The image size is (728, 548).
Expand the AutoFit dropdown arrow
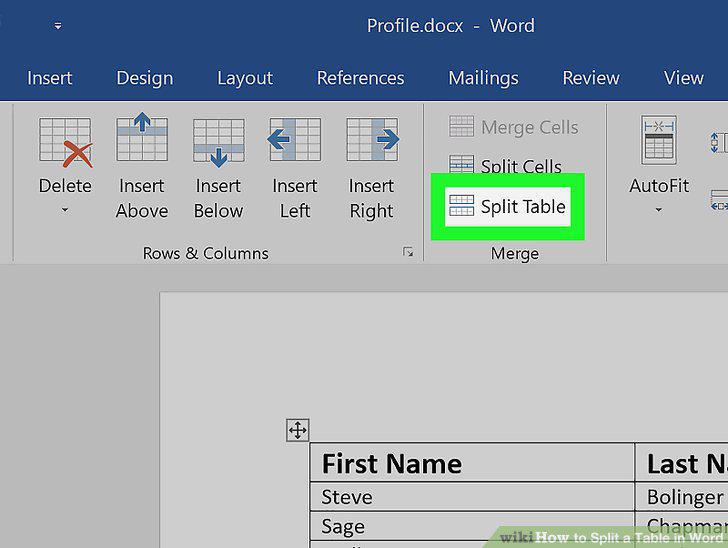click(x=658, y=210)
